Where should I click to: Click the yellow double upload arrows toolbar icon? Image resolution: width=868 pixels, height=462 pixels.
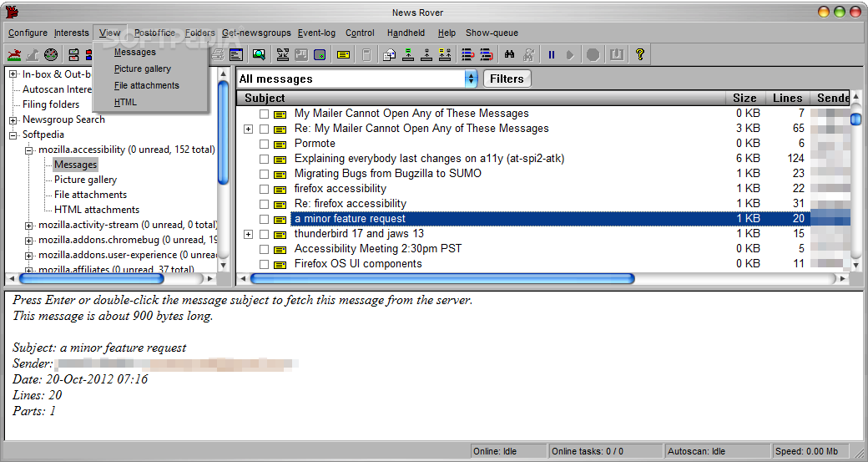click(445, 54)
